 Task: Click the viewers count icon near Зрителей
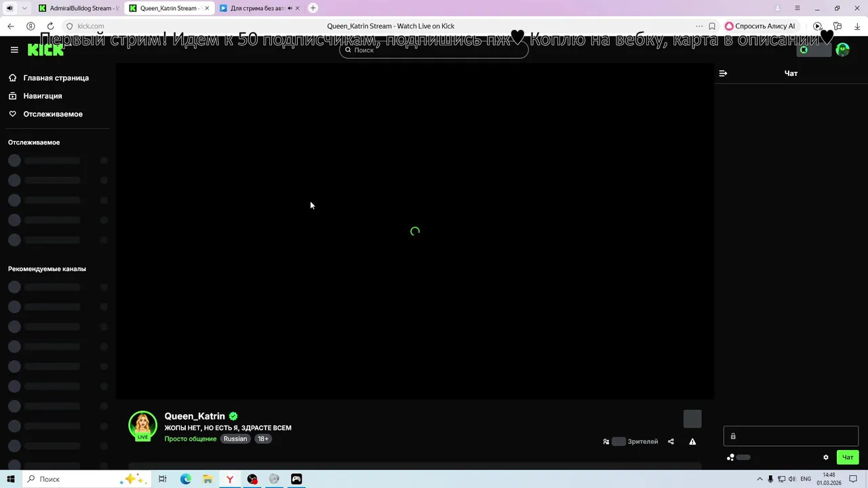click(606, 441)
